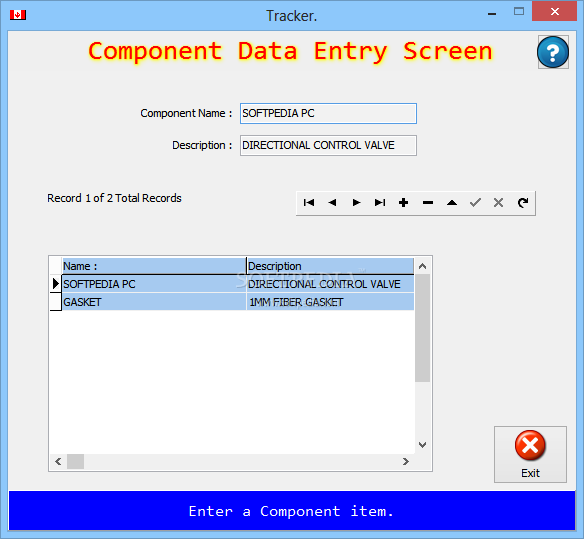
Task: Open help with question mark icon
Action: [x=553, y=52]
